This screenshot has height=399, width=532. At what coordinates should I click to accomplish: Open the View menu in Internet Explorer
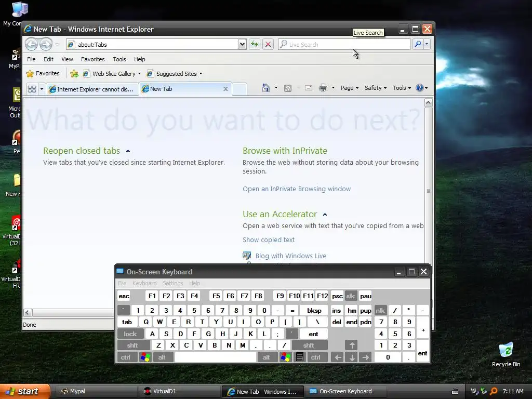[67, 59]
